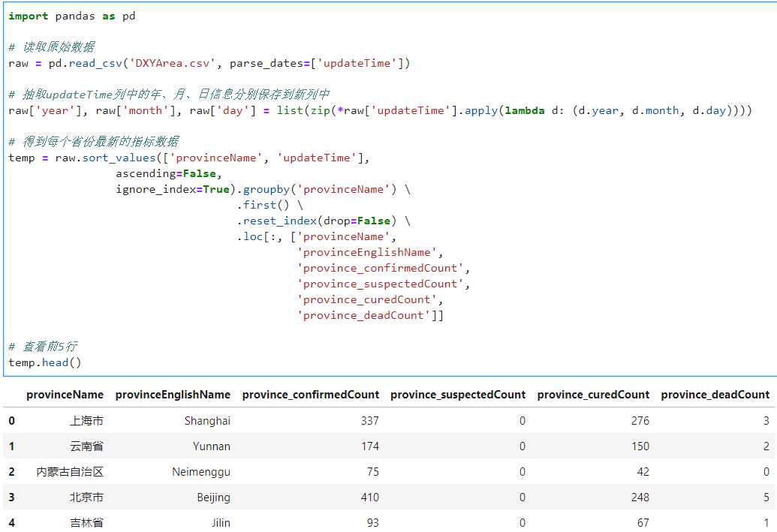The image size is (777, 532).
Task: Select the province_suspectedCount column header
Action: pos(458,395)
